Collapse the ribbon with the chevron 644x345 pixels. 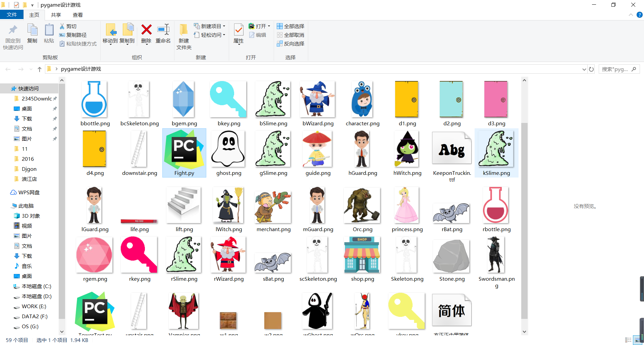click(x=631, y=15)
